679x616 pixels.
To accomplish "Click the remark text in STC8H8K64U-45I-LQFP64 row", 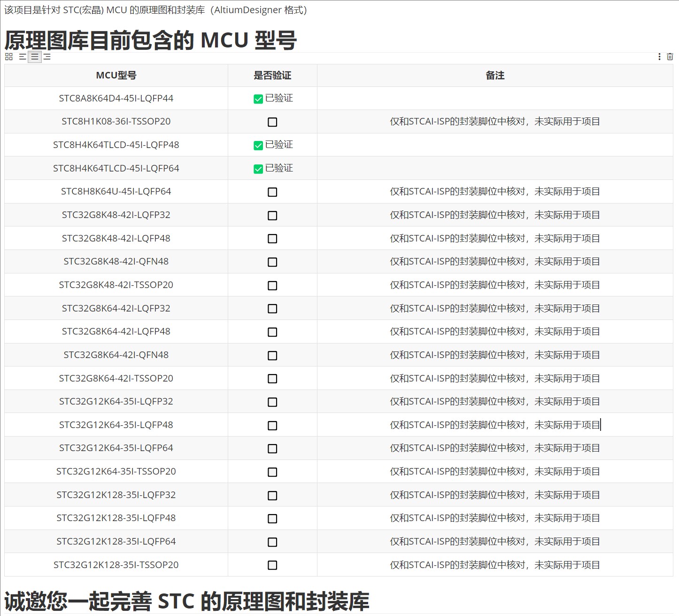I will [495, 192].
